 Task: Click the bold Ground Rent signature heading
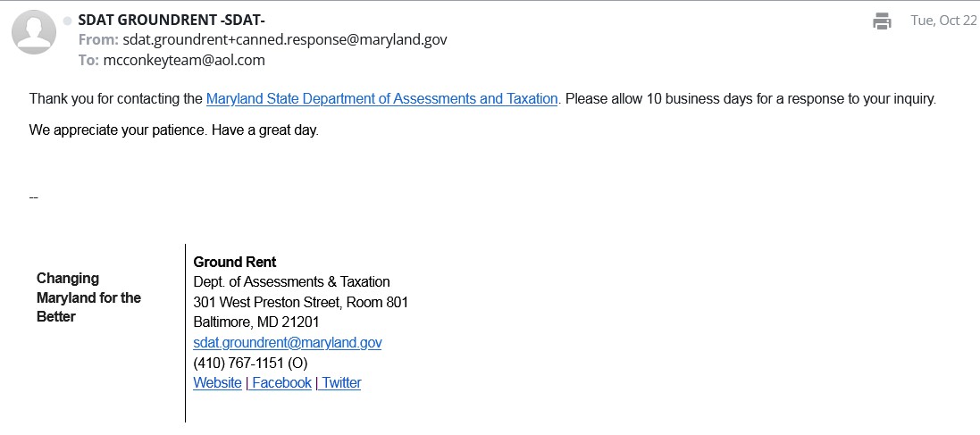pyautogui.click(x=235, y=262)
